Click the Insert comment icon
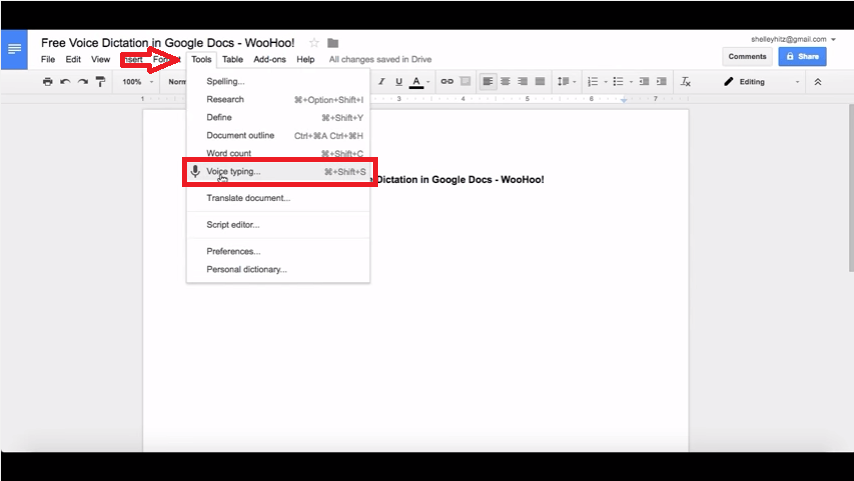 tap(465, 82)
